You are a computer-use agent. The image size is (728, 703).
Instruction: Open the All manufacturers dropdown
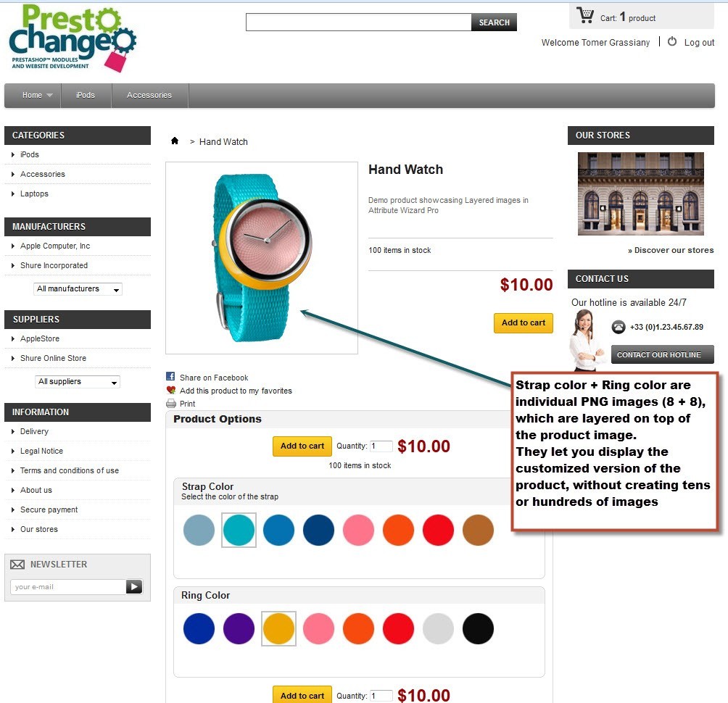click(x=78, y=288)
